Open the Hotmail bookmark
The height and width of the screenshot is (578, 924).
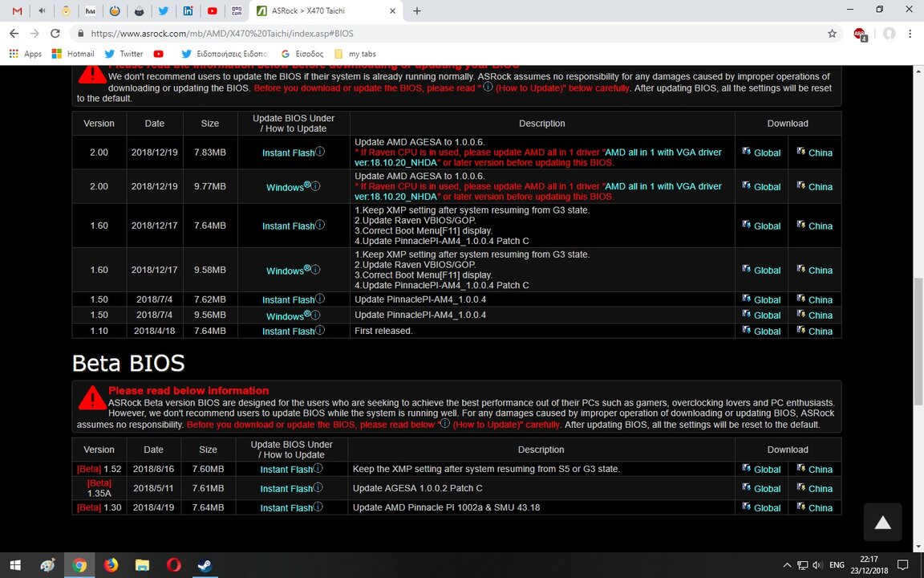73,54
